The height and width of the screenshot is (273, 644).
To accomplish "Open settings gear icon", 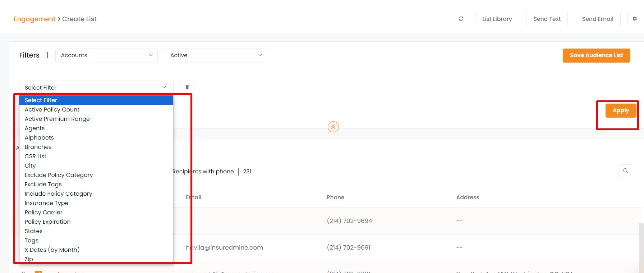I will tap(635, 19).
